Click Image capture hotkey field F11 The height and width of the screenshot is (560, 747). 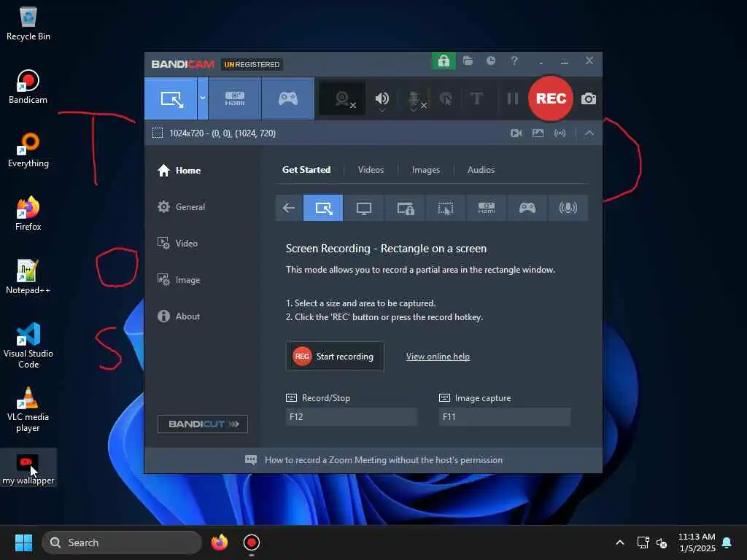[504, 416]
